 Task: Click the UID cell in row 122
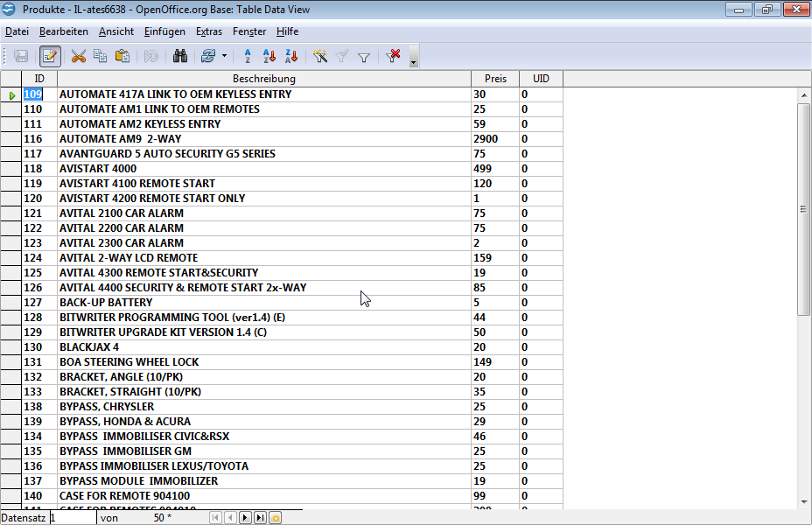coord(541,228)
